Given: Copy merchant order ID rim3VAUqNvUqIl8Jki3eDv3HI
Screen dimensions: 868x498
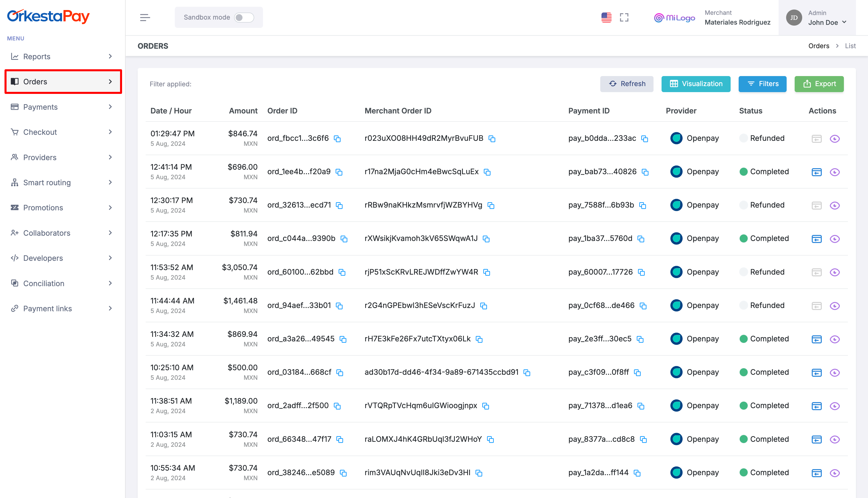Looking at the screenshot, I should [479, 473].
